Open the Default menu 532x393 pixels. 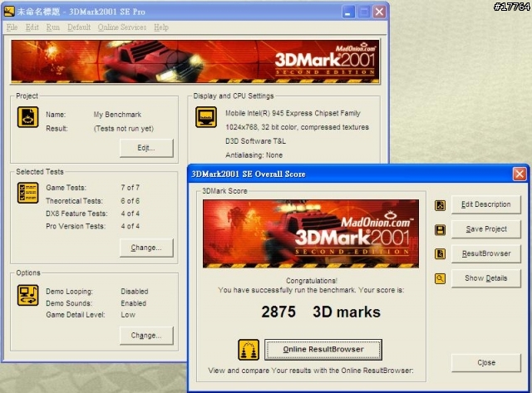point(79,27)
